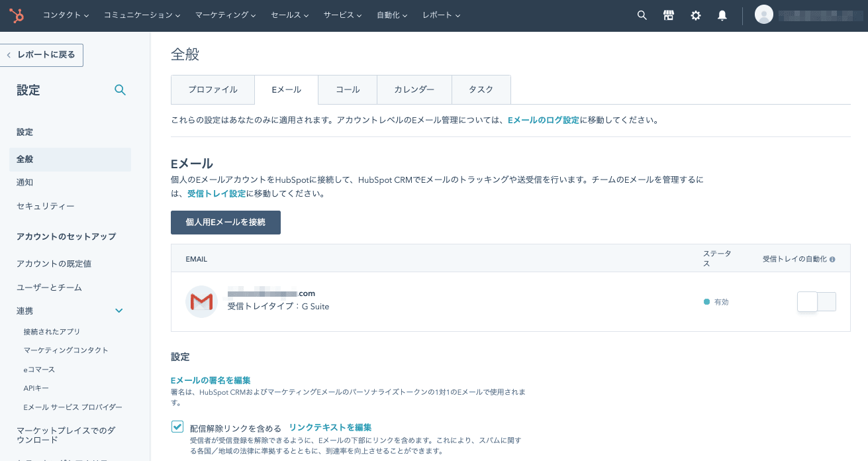The width and height of the screenshot is (868, 461).
Task: Click the EMAIL column header
Action: click(x=196, y=260)
